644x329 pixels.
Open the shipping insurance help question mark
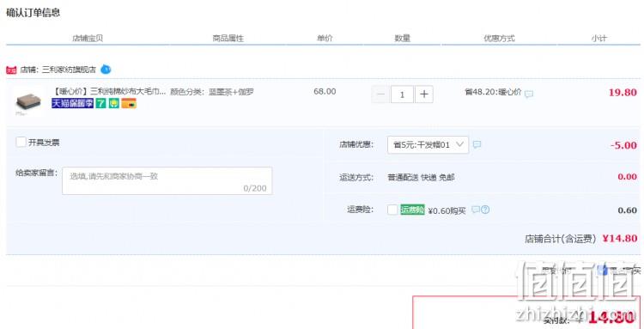(485, 210)
